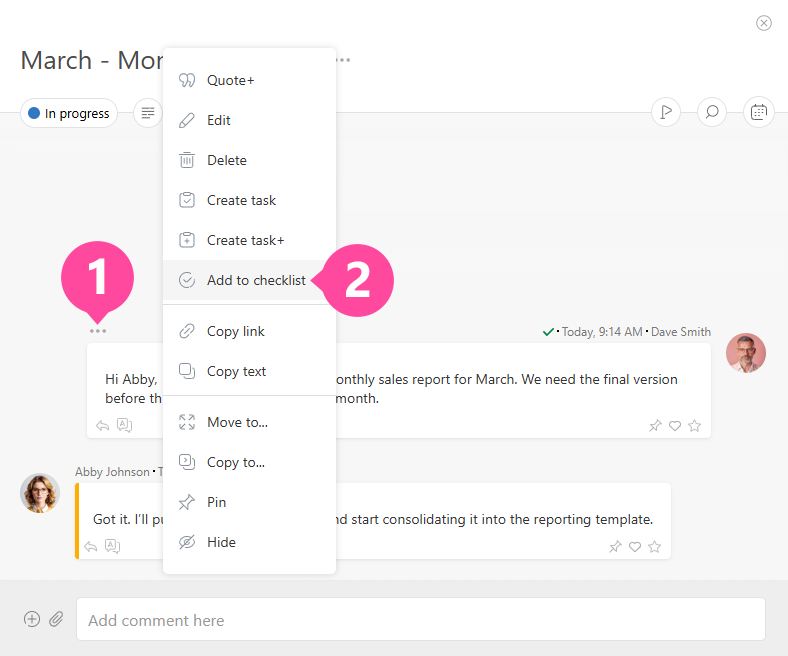788x656 pixels.
Task: Select Add to checklist menu option
Action: point(256,280)
